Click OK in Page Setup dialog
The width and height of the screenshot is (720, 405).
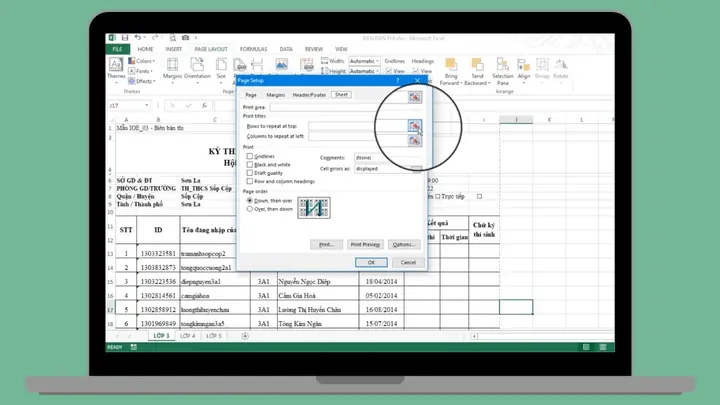pos(371,263)
